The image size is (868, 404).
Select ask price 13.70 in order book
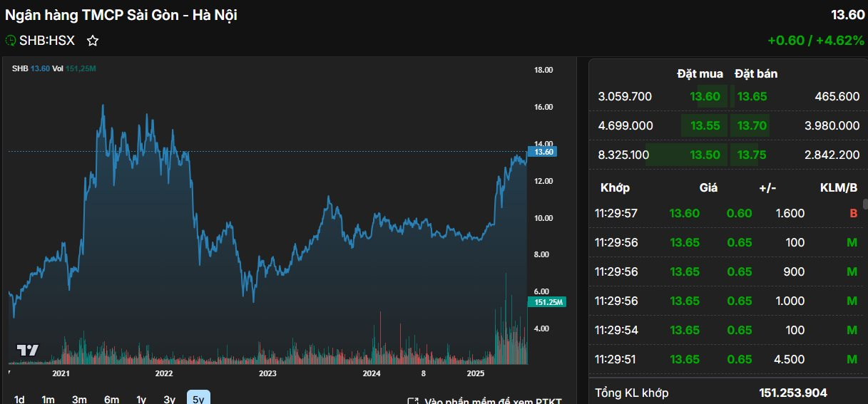(x=752, y=125)
